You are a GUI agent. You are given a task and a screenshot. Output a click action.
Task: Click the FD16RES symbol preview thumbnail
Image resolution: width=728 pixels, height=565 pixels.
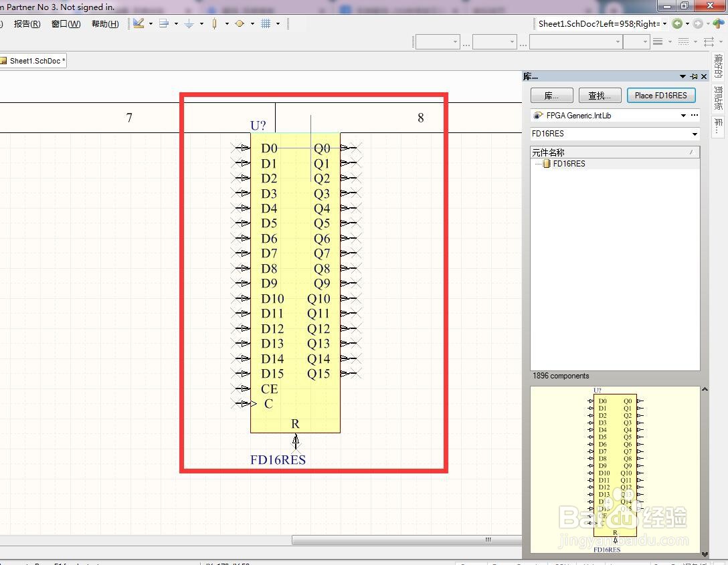point(615,470)
